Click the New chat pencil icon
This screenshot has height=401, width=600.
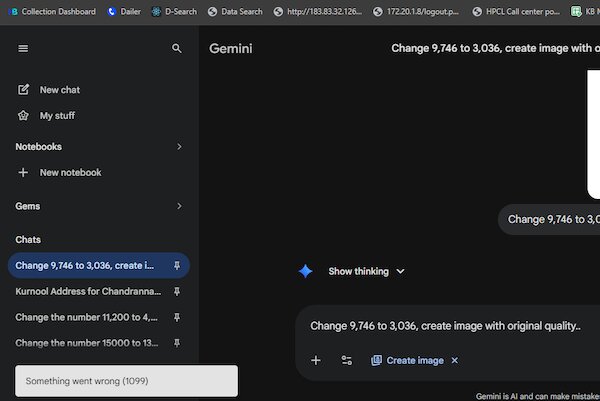pos(23,90)
